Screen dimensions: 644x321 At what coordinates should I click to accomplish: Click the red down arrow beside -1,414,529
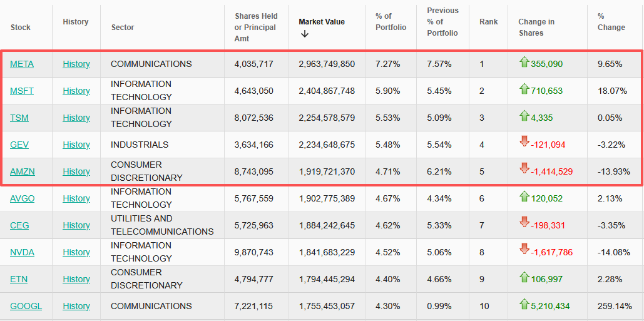tap(524, 169)
